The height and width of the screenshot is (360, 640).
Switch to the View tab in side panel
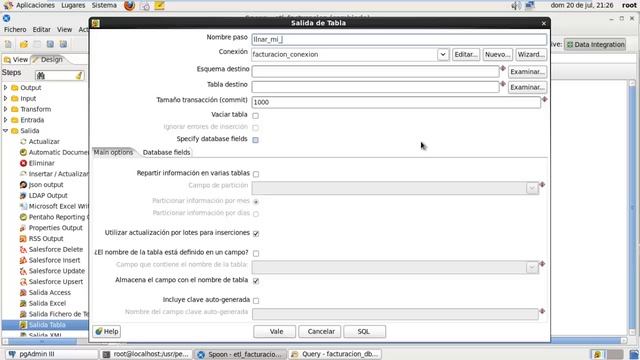16,60
